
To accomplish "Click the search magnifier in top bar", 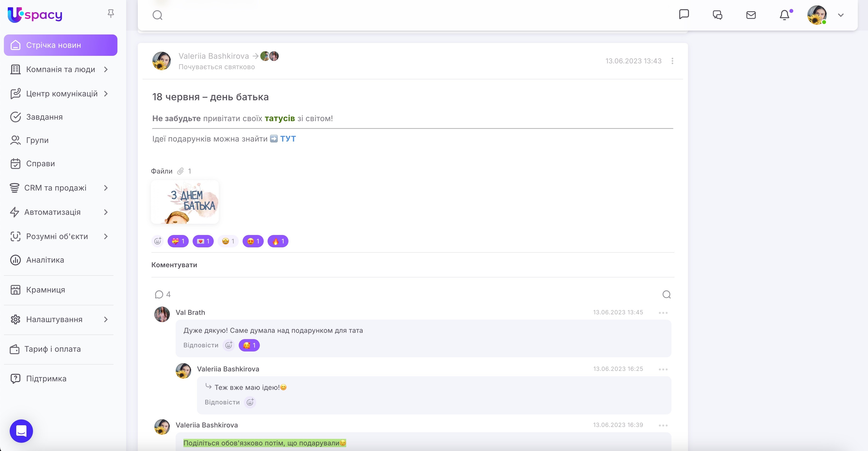I will point(157,15).
